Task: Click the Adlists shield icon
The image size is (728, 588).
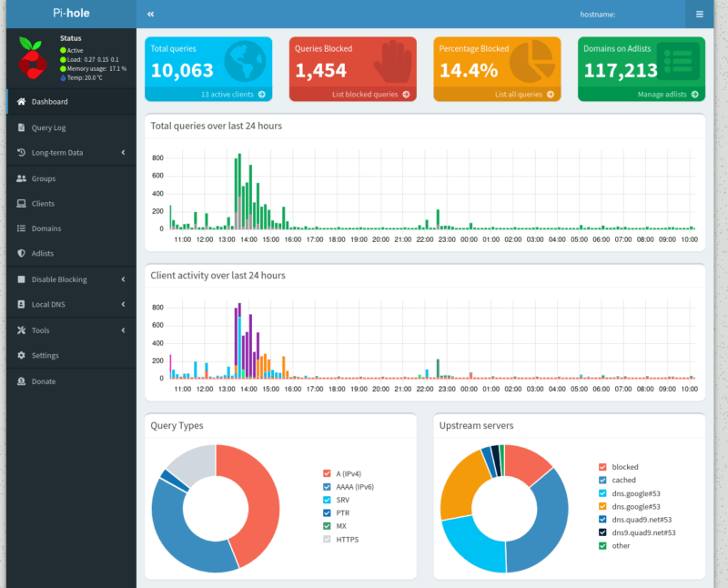Action: [x=22, y=253]
